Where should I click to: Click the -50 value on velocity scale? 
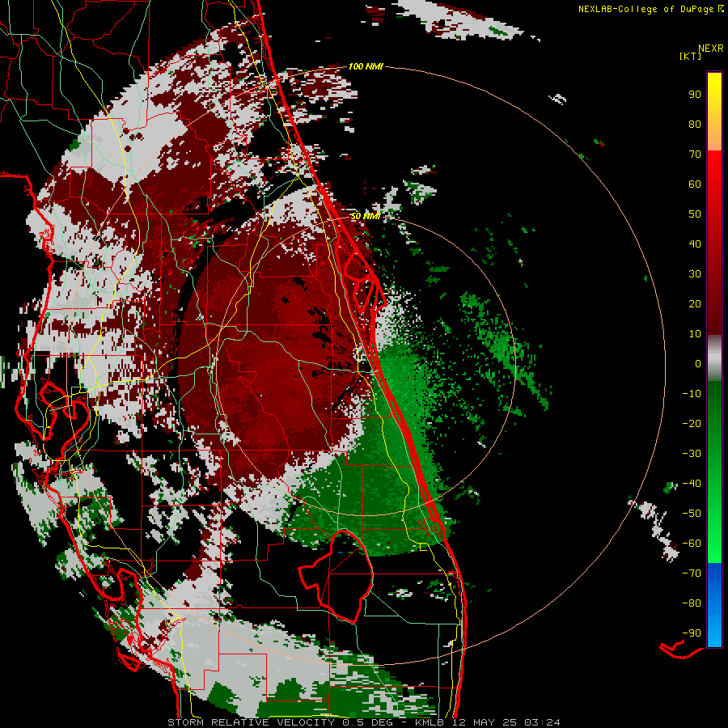[692, 514]
